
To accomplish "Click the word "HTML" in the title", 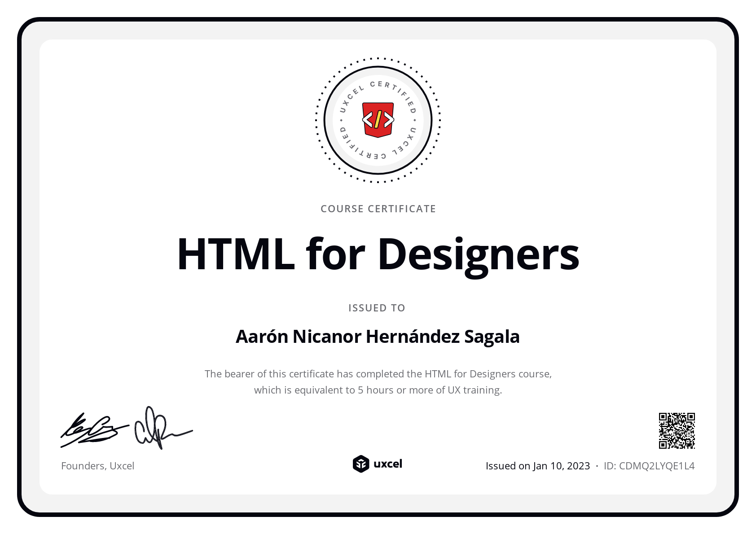I will pos(236,254).
